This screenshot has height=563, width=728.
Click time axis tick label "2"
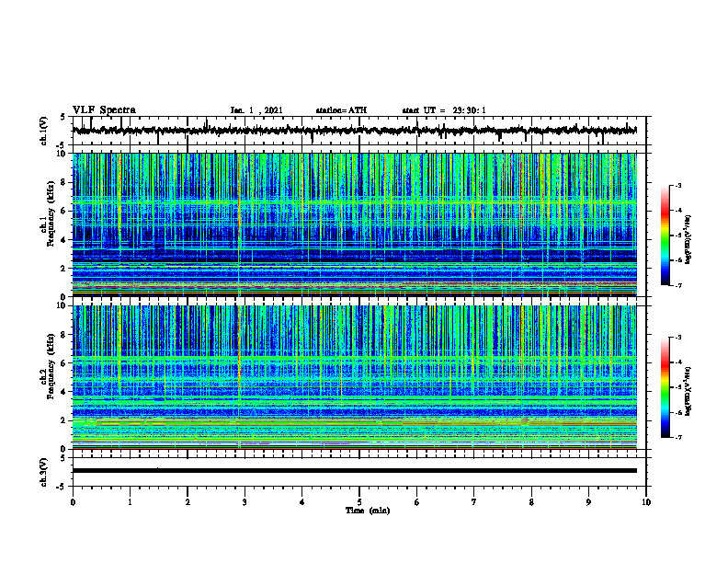pyautogui.click(x=188, y=502)
